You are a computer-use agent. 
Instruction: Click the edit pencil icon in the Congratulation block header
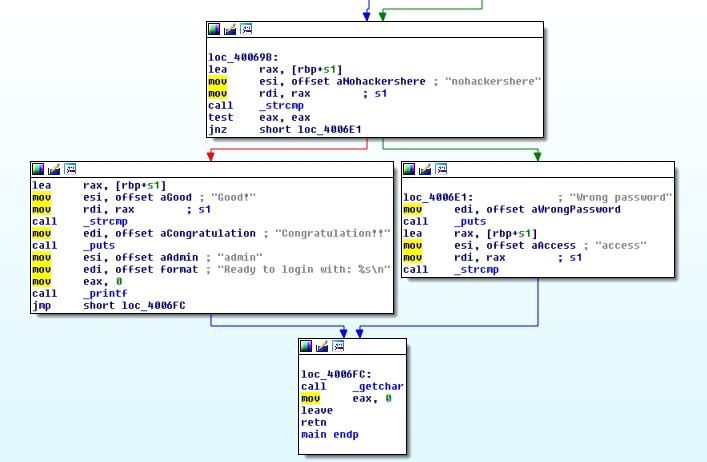54,169
